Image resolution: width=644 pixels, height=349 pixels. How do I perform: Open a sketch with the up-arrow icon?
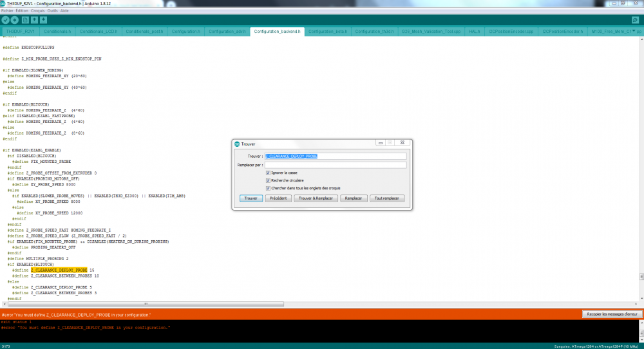click(34, 20)
